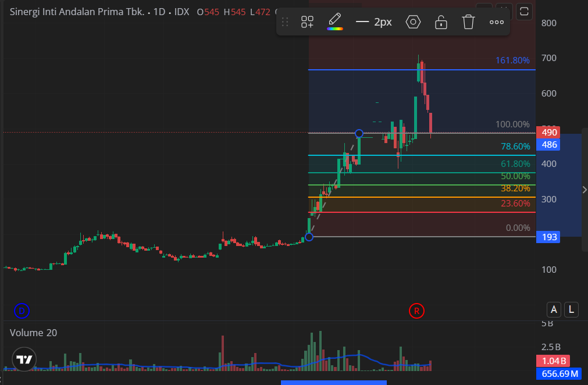Screen dimensions: 588x385
Task: Expand the right side panel chevron
Action: [585, 190]
